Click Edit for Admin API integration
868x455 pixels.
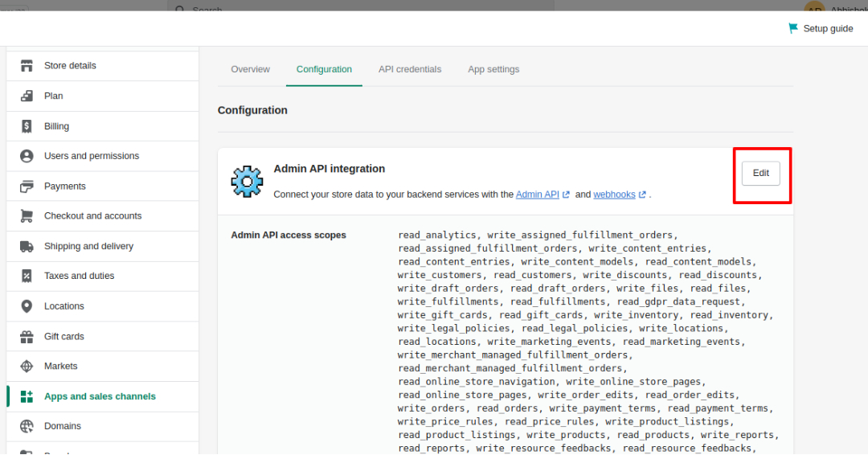(x=760, y=174)
